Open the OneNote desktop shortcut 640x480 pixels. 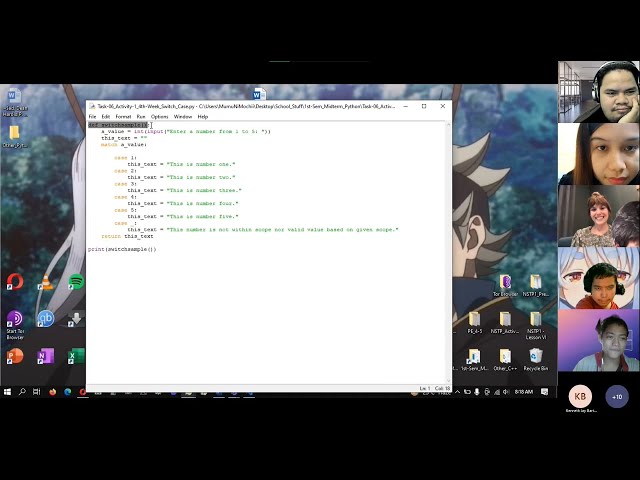pyautogui.click(x=45, y=356)
